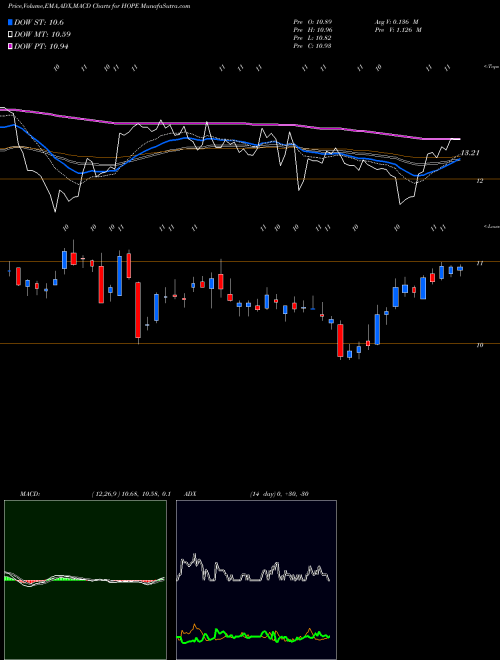The image size is (500, 660).
Task: Click the "Pre O: 10.89" value
Action: (312, 22)
